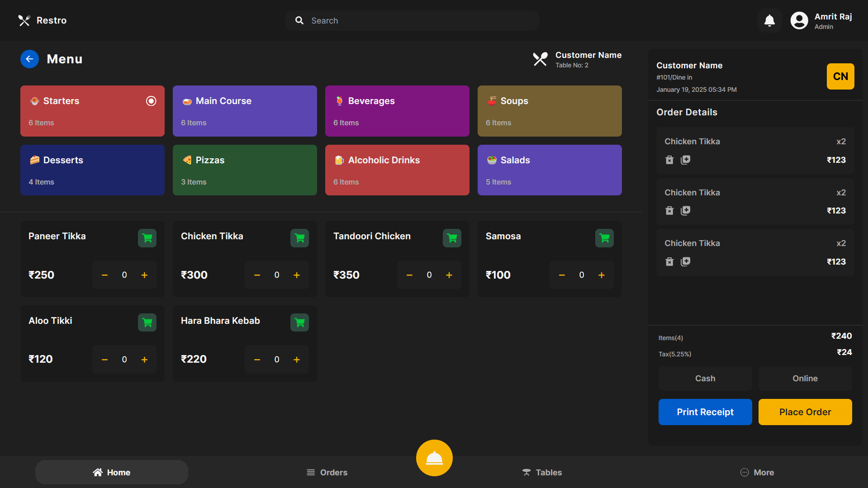868x488 pixels.
Task: Click the Search input field
Action: (412, 20)
